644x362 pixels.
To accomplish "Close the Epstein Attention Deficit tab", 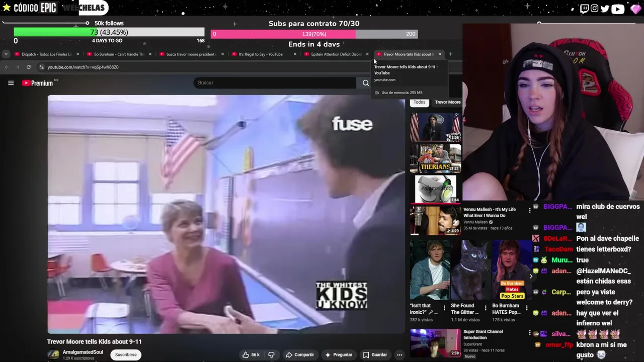I will tap(367, 54).
